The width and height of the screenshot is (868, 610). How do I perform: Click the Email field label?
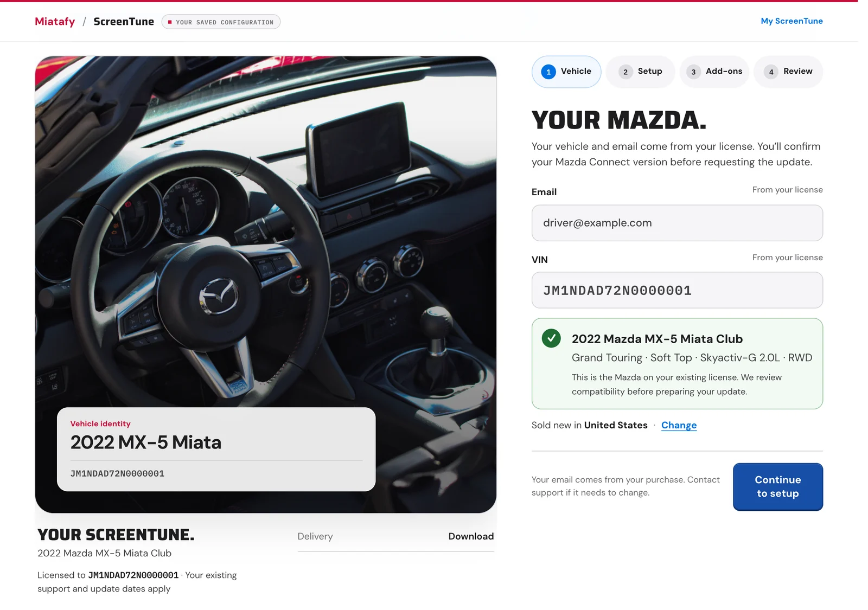(544, 192)
